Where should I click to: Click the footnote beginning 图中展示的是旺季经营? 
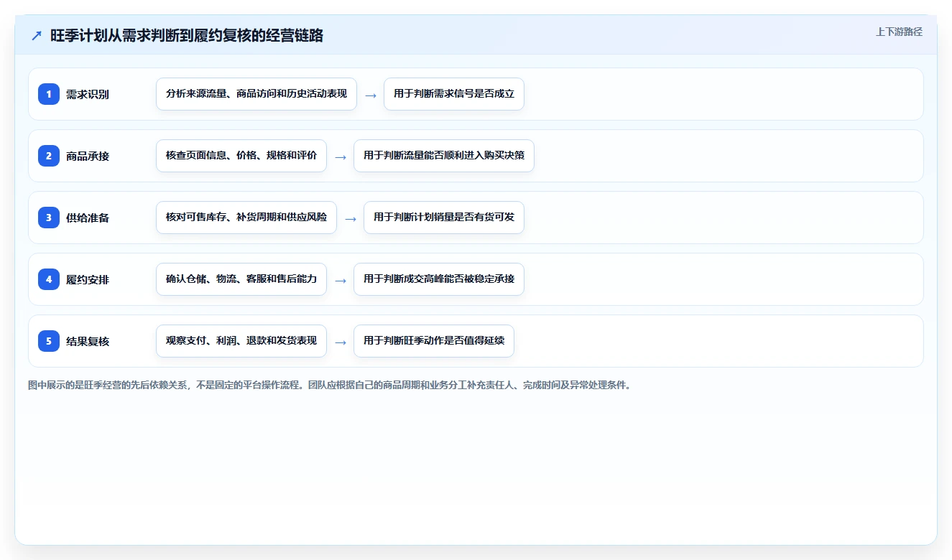pyautogui.click(x=331, y=386)
